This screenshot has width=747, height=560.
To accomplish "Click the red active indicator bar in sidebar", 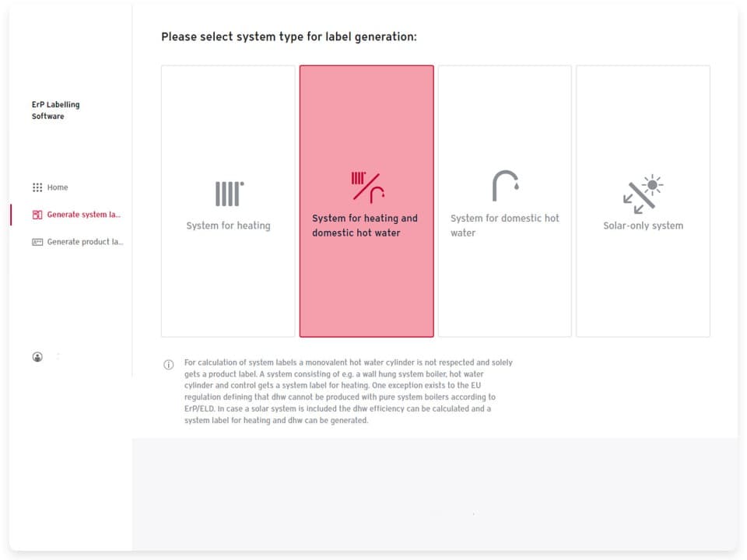I will click(11, 215).
